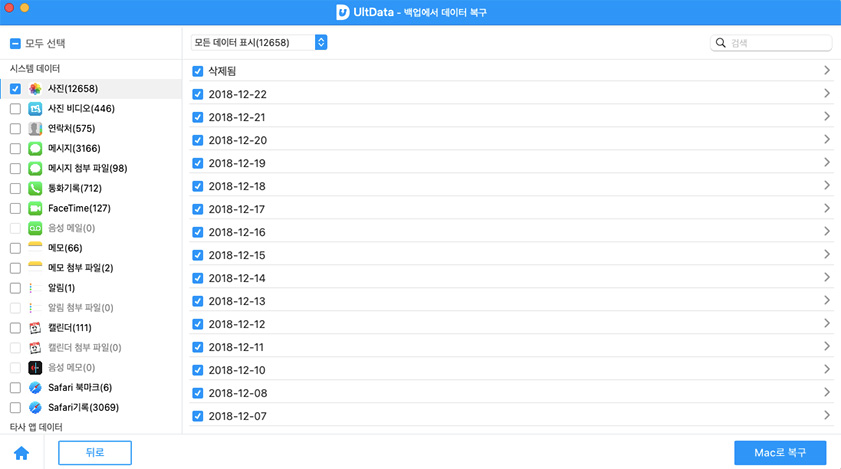Click the home icon at bottom left
The height and width of the screenshot is (469, 841).
21,453
